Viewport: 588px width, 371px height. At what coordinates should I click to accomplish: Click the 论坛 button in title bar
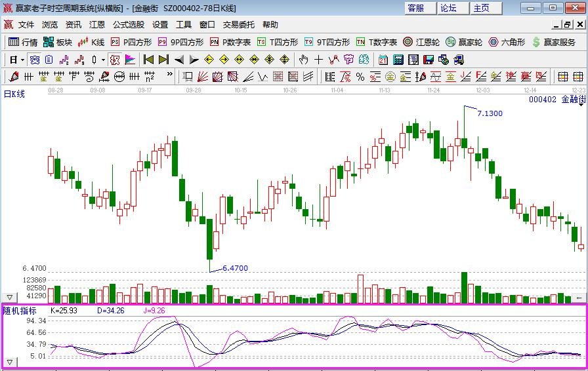click(x=453, y=9)
